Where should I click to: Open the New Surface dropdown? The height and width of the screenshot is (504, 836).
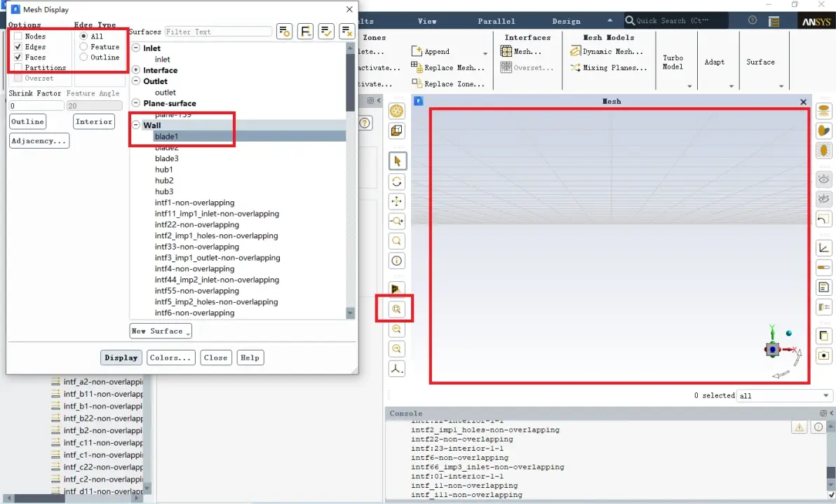click(161, 331)
